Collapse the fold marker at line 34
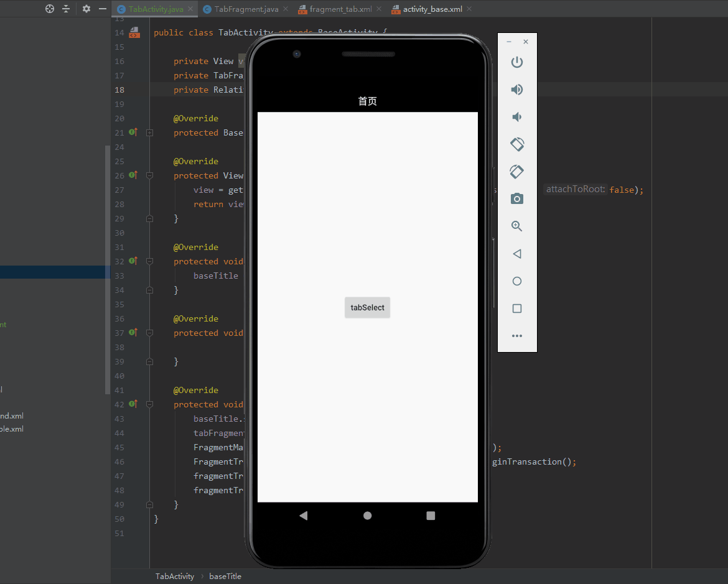Viewport: 728px width, 584px height. 149,290
